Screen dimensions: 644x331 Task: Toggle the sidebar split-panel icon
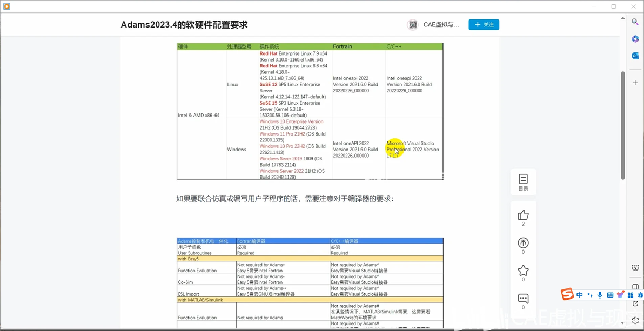tap(635, 287)
